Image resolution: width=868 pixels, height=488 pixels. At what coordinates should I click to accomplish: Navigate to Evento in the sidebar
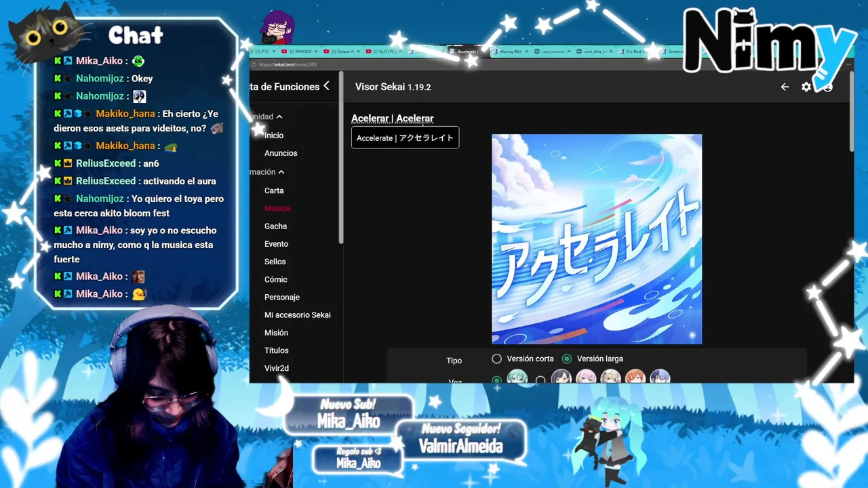click(277, 244)
